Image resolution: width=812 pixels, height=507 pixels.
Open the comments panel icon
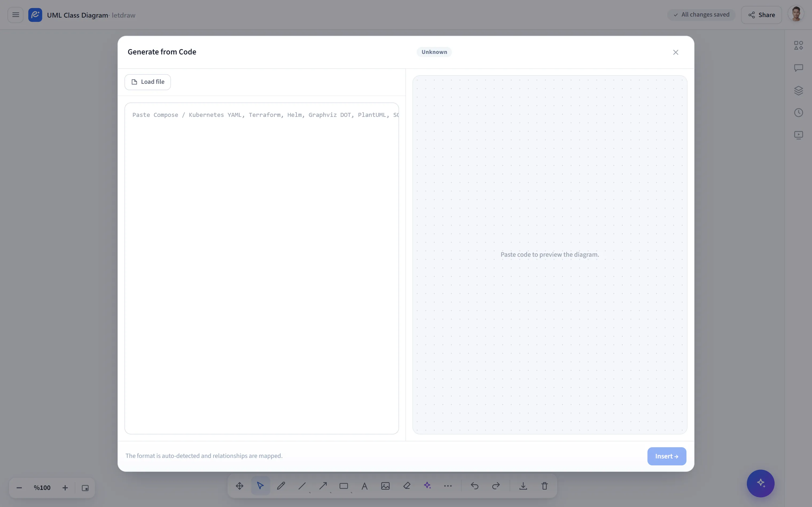799,68
